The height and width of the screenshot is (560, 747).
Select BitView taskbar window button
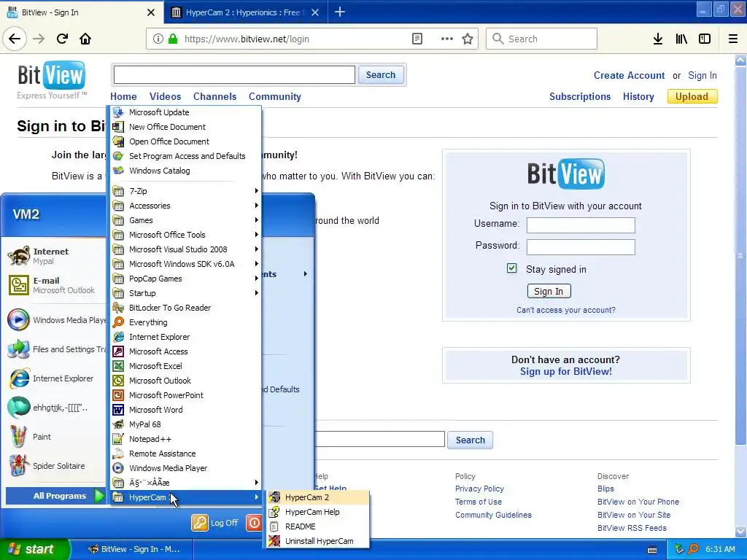(x=134, y=549)
